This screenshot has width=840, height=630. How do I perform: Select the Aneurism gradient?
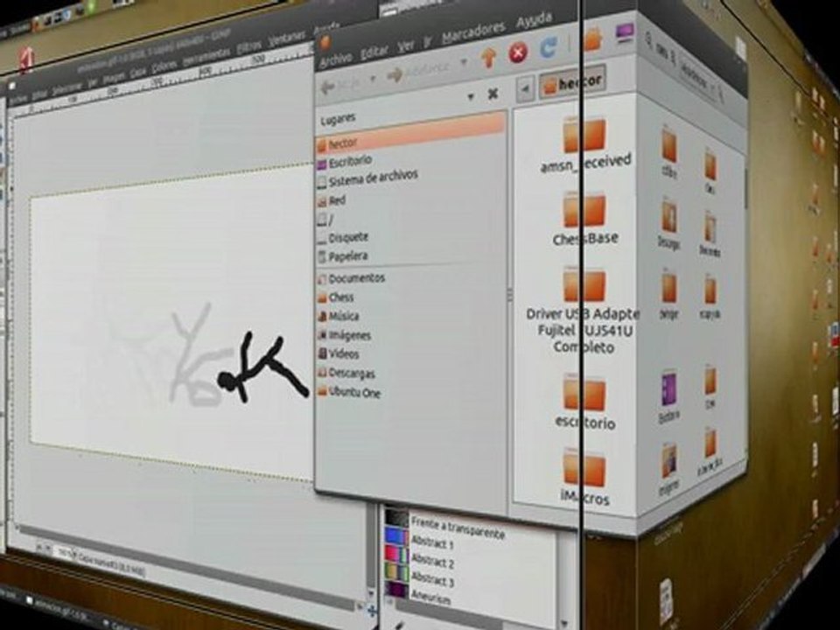[x=419, y=595]
